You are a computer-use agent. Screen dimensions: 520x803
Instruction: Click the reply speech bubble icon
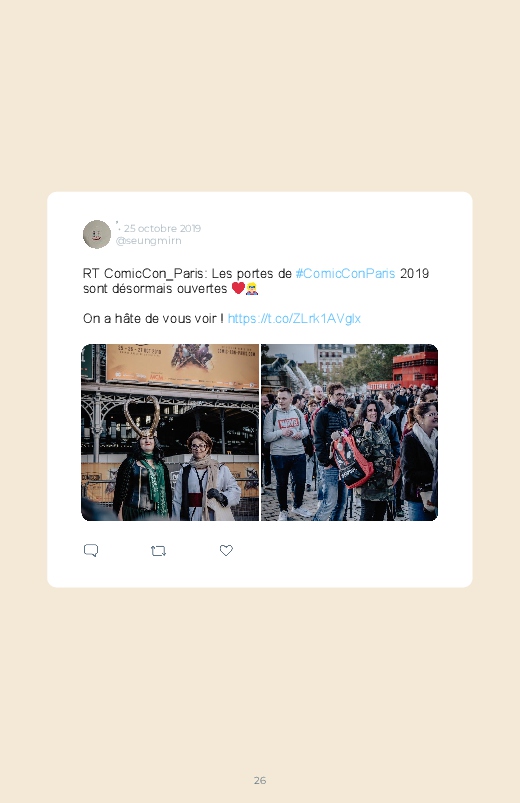(91, 551)
